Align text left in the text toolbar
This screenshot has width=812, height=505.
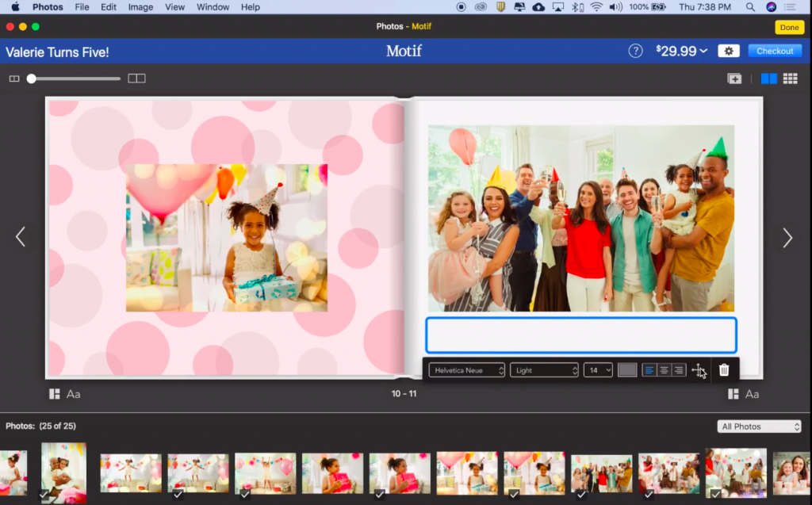[x=649, y=369]
